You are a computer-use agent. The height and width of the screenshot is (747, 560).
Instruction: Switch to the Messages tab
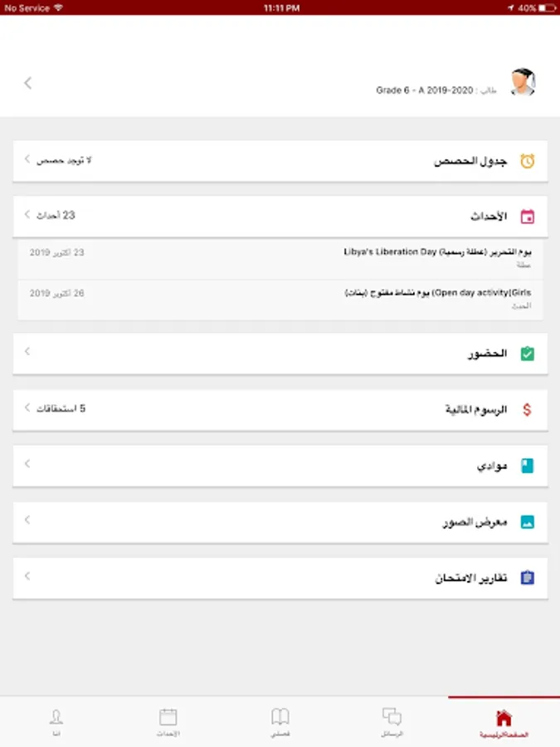392,722
